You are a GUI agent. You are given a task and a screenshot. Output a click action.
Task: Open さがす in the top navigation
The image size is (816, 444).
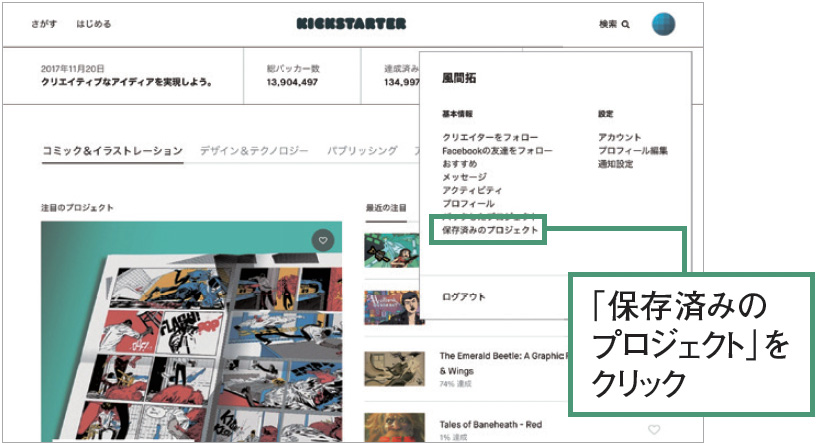point(44,24)
